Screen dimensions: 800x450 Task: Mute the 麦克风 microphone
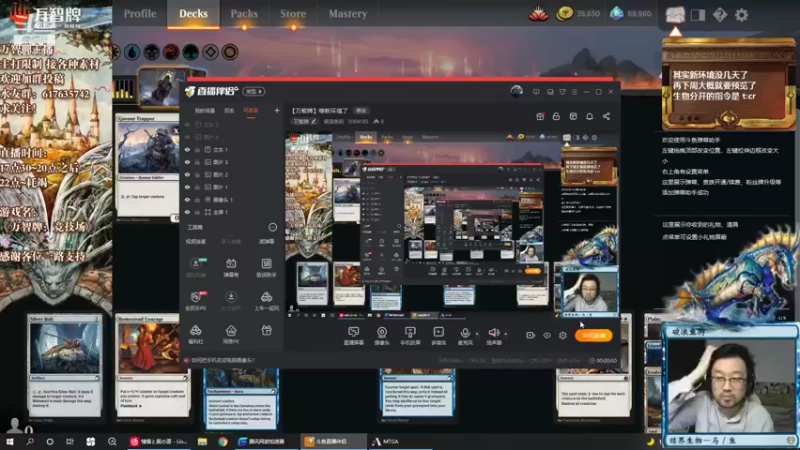pos(465,336)
